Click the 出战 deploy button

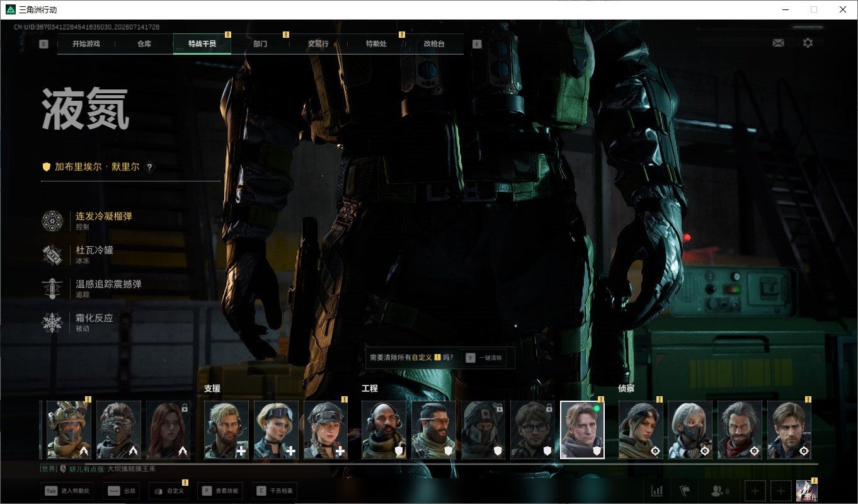pos(122,491)
